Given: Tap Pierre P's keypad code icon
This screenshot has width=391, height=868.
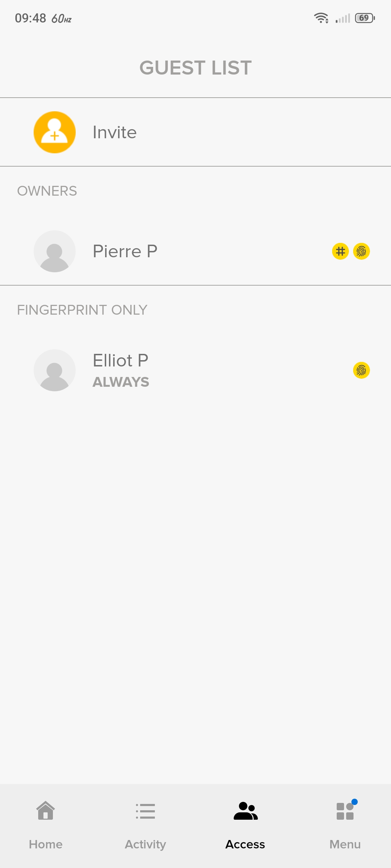Looking at the screenshot, I should tap(340, 251).
